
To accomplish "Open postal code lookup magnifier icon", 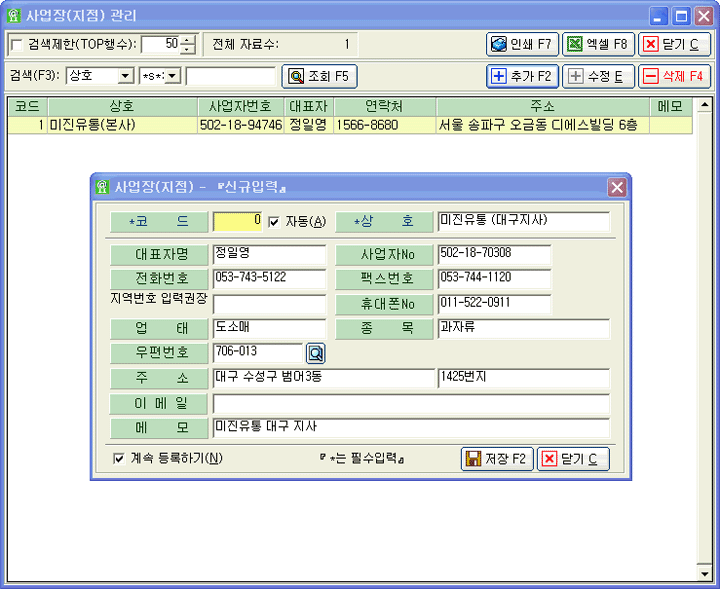I will pos(315,353).
